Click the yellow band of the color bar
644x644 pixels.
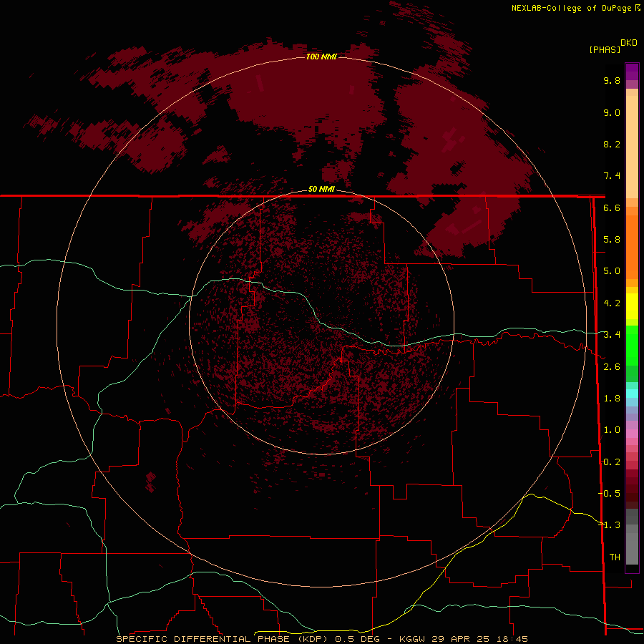tap(632, 306)
